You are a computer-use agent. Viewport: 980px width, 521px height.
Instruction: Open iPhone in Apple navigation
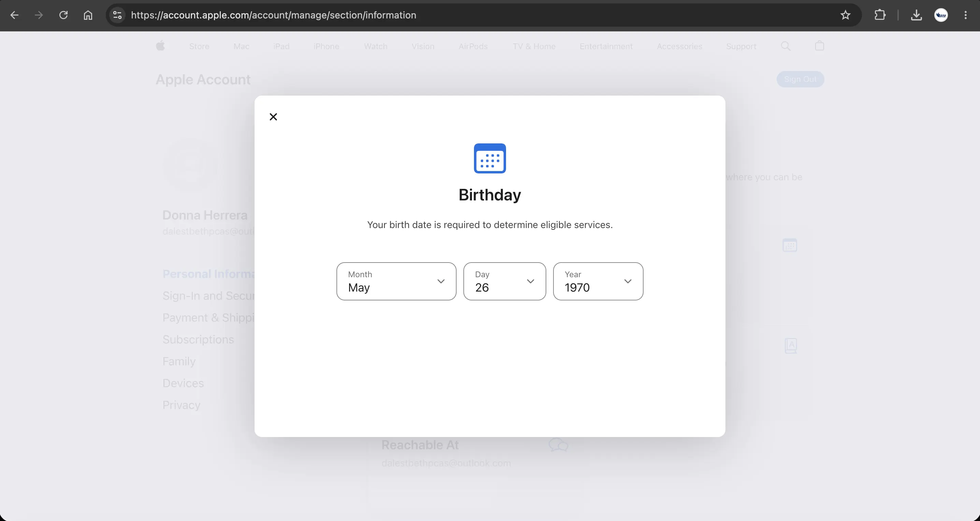pyautogui.click(x=327, y=46)
